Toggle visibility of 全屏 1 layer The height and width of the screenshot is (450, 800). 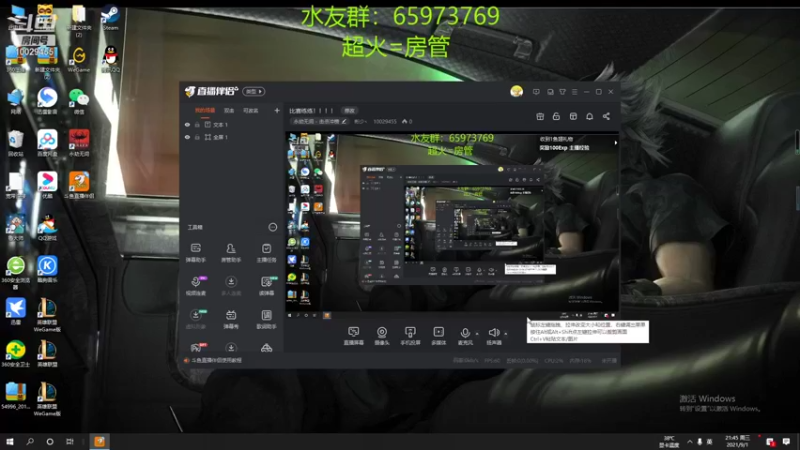187,137
